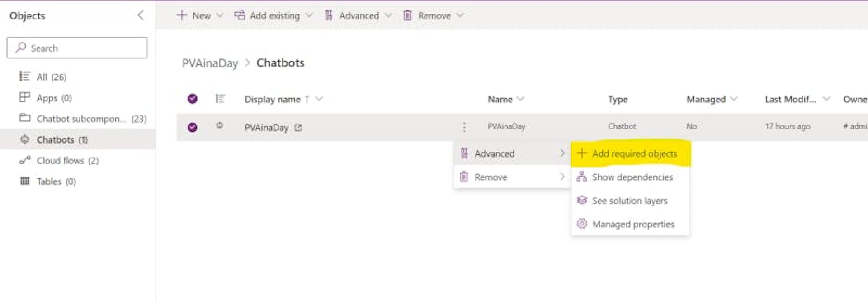Screen dimensions: 868x302
Task: Open the three-dot menu for PVAinaDay row
Action: click(x=464, y=127)
